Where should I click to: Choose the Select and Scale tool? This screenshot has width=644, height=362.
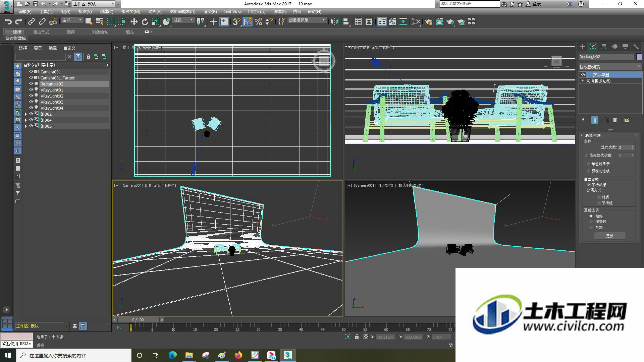pyautogui.click(x=155, y=22)
